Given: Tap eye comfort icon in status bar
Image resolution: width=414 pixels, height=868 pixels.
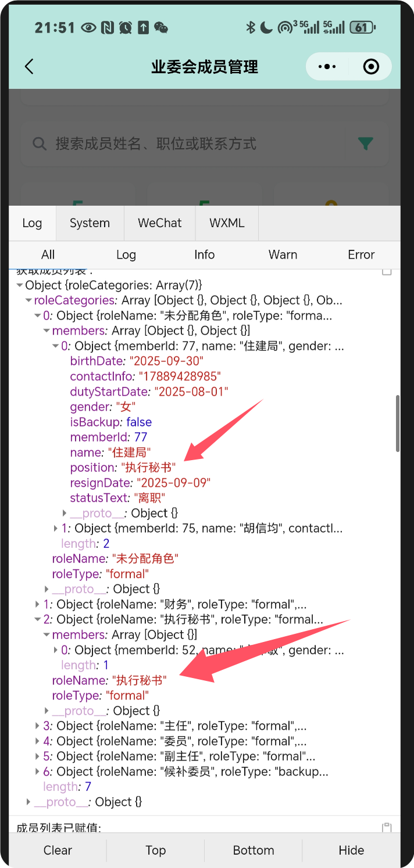Looking at the screenshot, I should (88, 27).
